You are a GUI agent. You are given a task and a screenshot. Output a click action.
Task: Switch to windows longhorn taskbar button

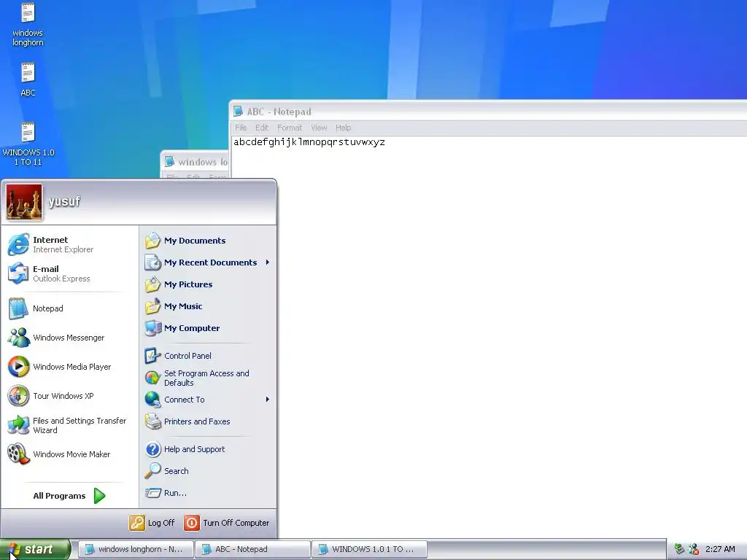pyautogui.click(x=136, y=549)
